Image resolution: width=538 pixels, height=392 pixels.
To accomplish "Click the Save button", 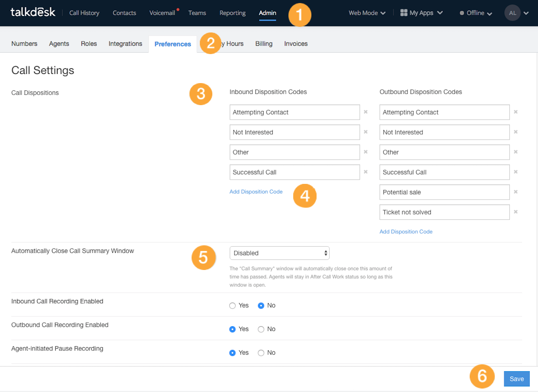I will [517, 379].
